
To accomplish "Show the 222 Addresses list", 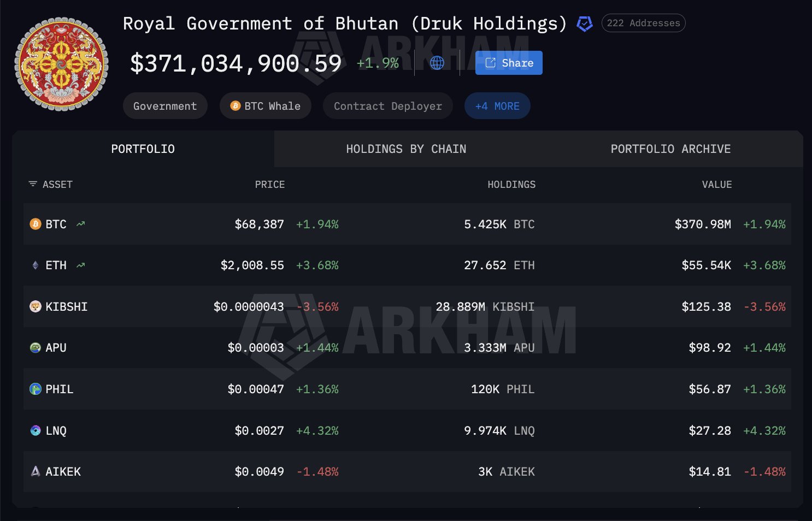I will 643,23.
